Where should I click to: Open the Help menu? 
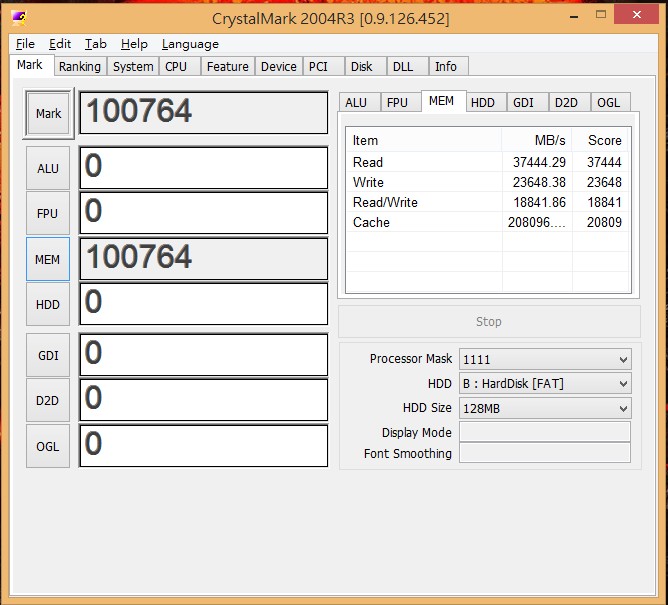point(134,44)
